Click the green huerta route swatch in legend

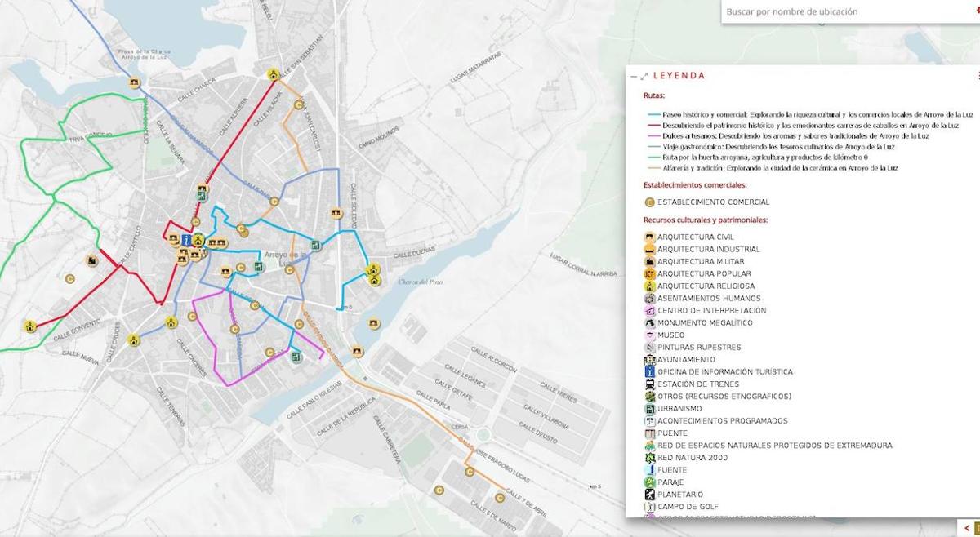652,158
